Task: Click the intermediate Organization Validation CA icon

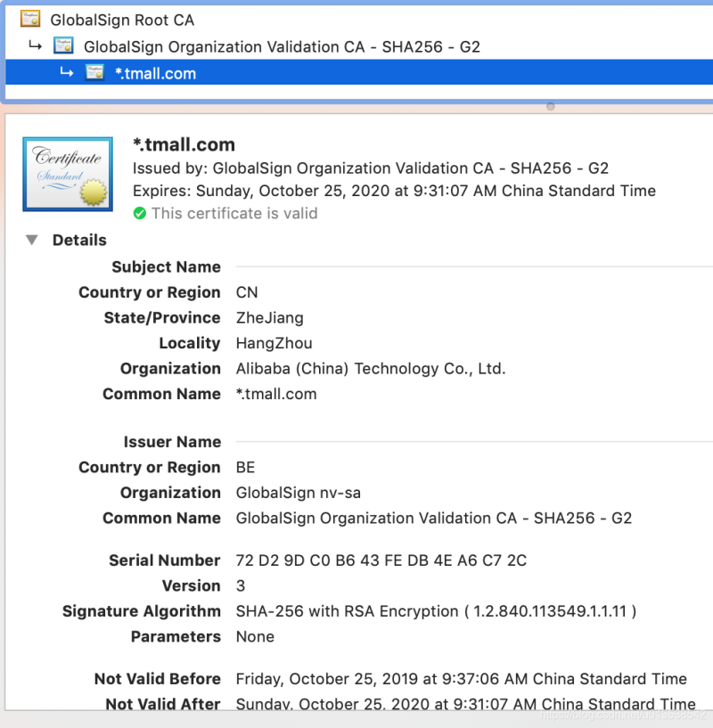Action: pos(63,45)
